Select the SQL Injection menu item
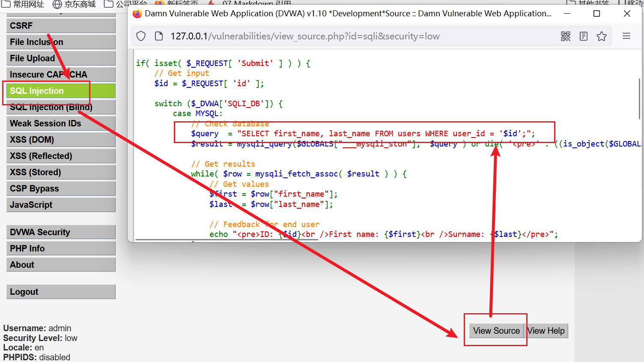Image resolution: width=644 pixels, height=362 pixels. tap(61, 91)
